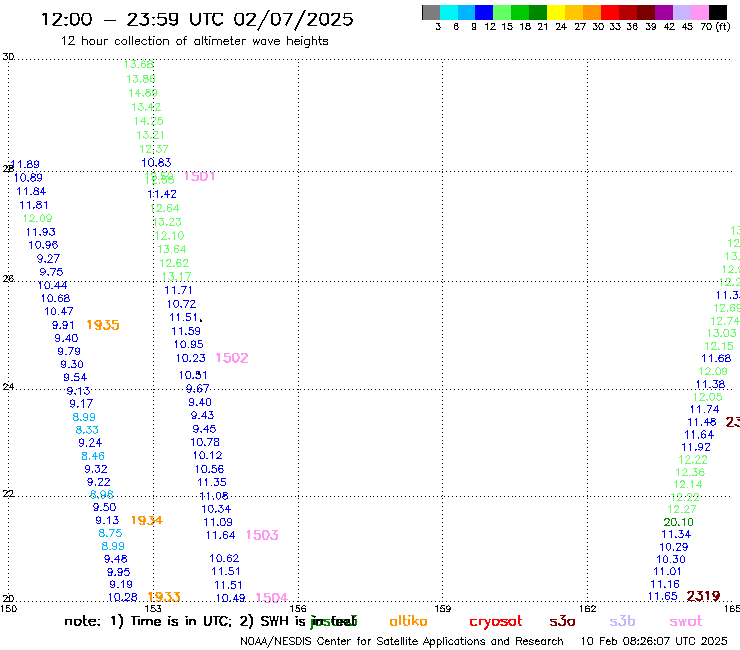The width and height of the screenshot is (740, 650).
Task: Click the 11.74 wave height value
Action: click(x=705, y=409)
